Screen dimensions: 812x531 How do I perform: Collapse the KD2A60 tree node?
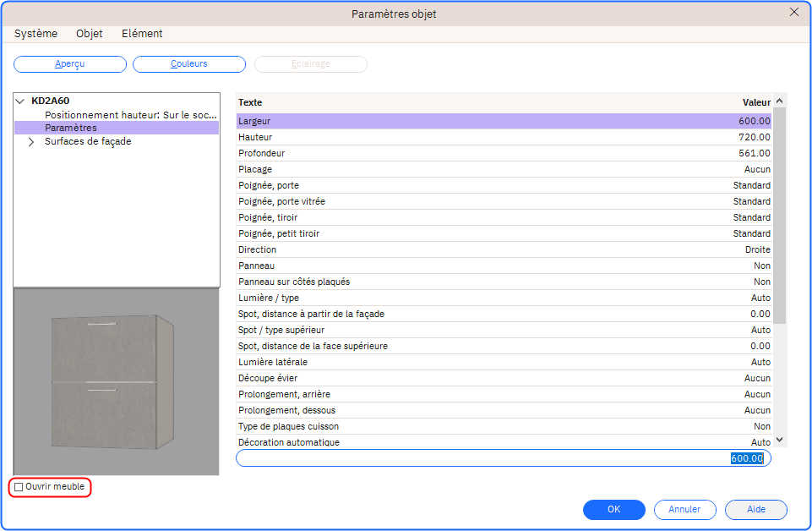(20, 101)
